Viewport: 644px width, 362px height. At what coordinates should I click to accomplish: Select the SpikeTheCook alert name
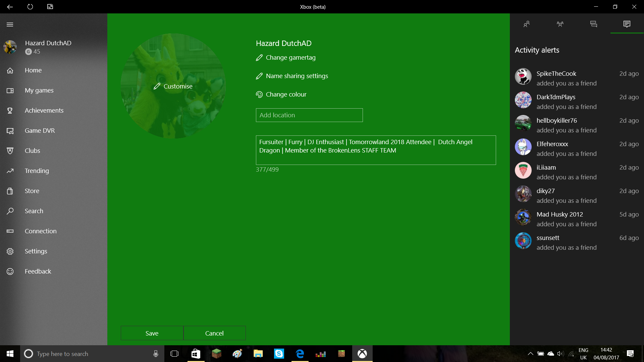pos(556,74)
